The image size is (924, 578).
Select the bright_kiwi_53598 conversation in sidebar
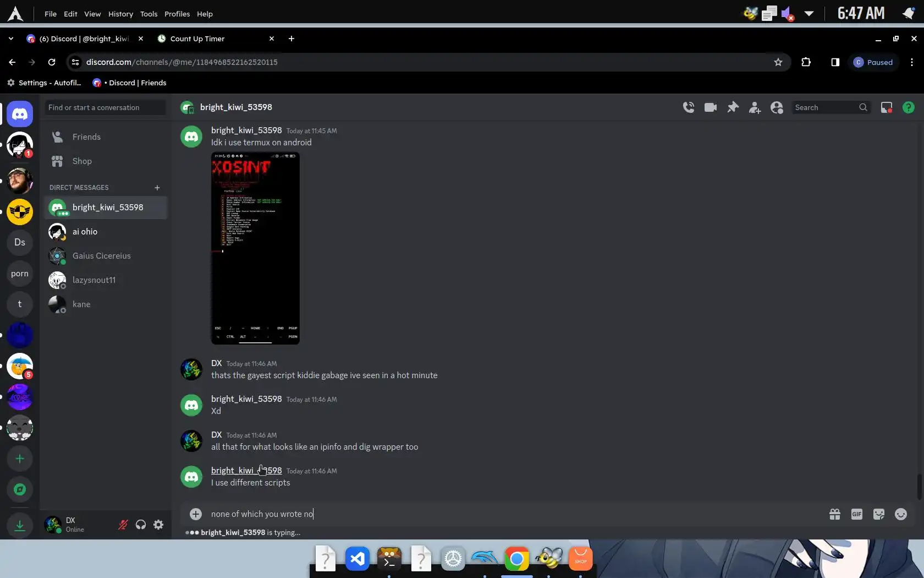(106, 208)
